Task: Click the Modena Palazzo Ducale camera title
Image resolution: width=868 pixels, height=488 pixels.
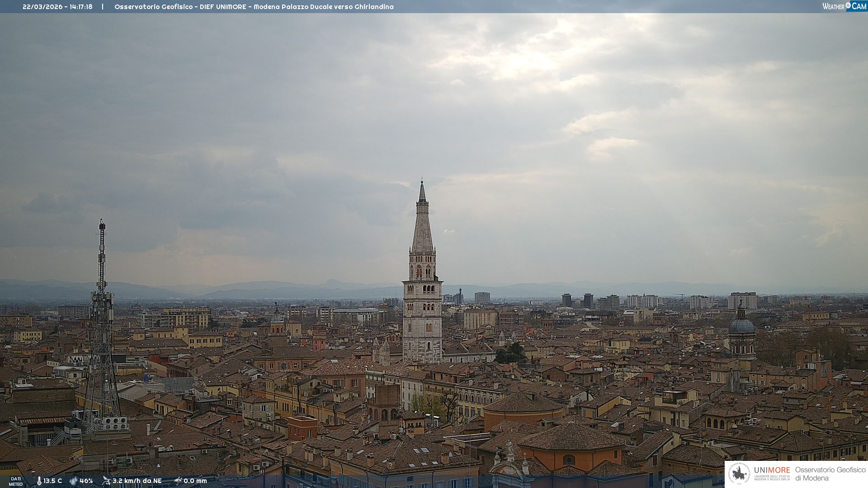Action: (x=254, y=7)
